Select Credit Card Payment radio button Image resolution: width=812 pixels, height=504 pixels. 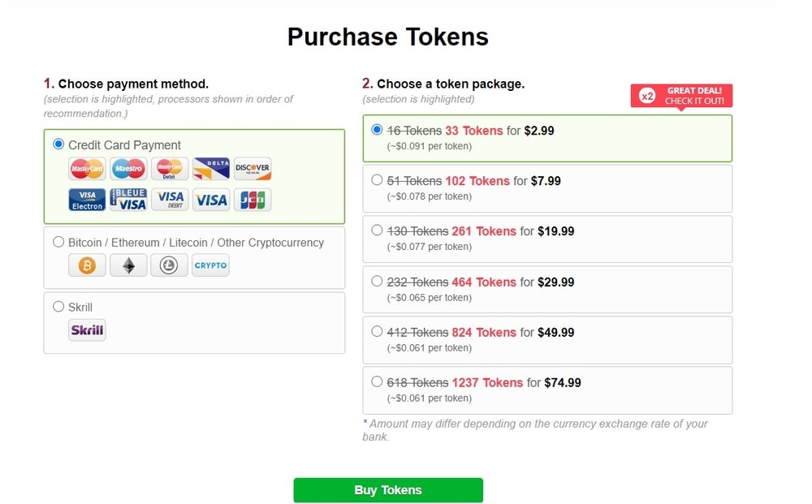click(58, 144)
